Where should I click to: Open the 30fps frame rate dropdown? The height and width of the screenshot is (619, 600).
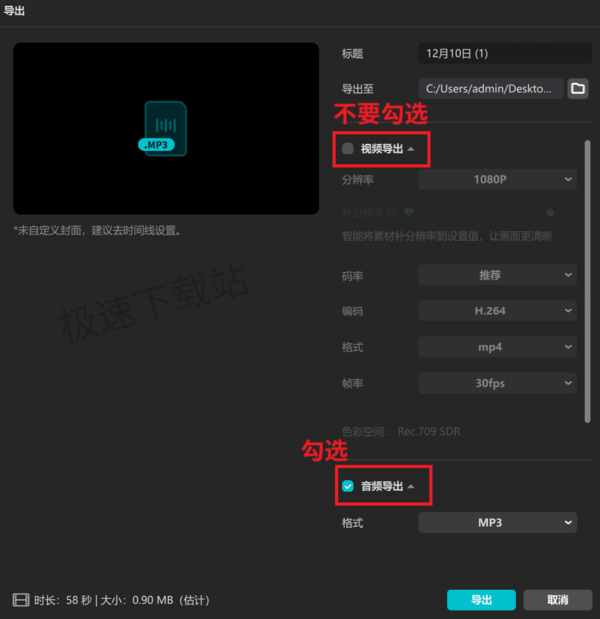[x=497, y=383]
